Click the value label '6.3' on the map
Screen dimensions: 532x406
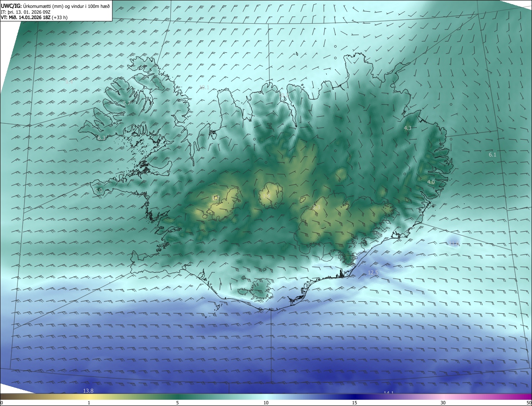[101, 138]
